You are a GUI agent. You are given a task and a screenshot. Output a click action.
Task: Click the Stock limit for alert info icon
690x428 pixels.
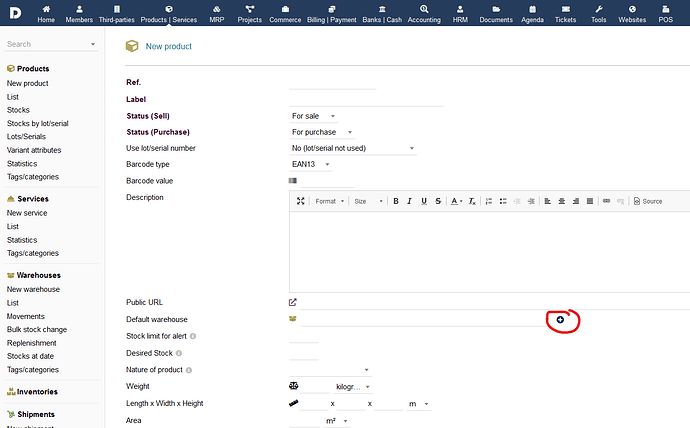pos(193,336)
